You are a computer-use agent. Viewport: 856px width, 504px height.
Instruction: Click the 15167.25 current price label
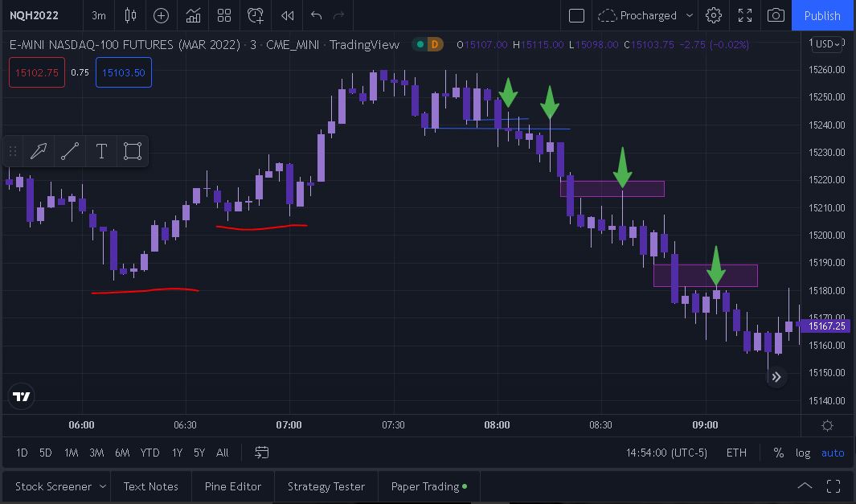click(x=826, y=326)
